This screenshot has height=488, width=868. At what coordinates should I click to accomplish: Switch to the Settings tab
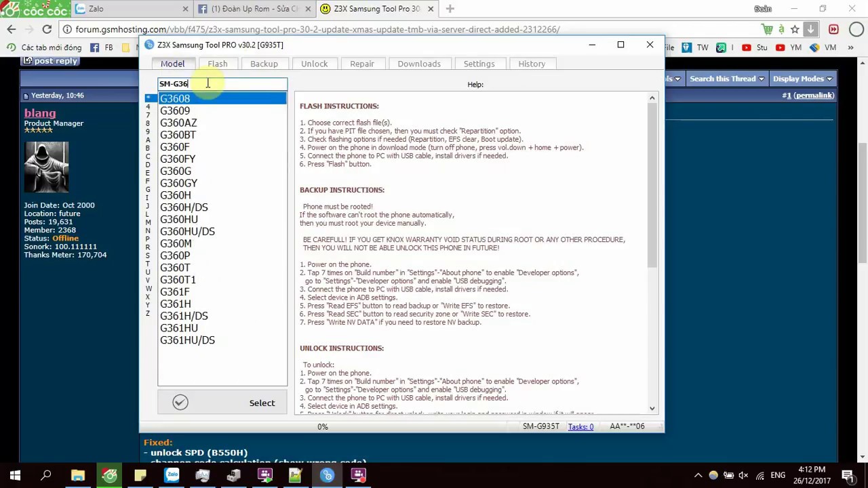pos(479,64)
